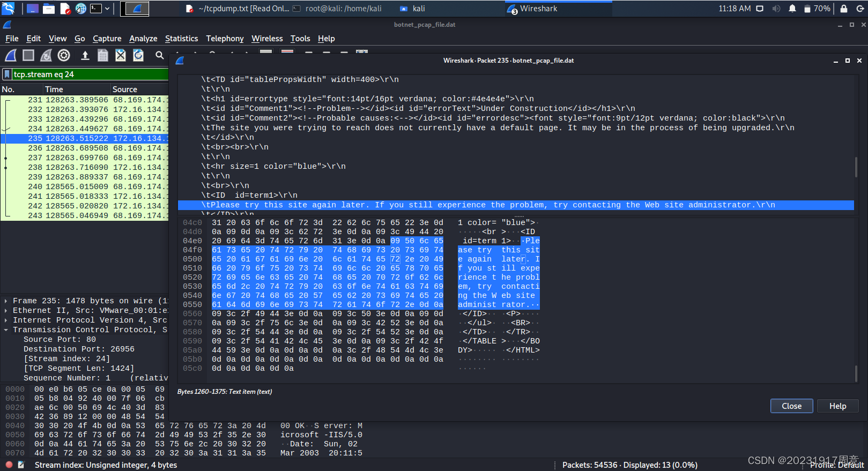Viewport: 868px width, 471px height.
Task: Find a packet with the magnifier icon
Action: [x=159, y=55]
